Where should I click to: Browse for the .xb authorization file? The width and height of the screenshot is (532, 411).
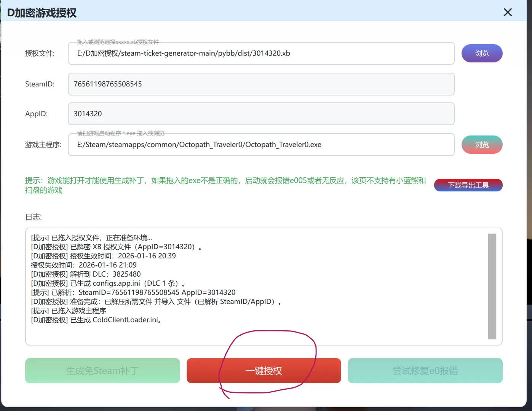pos(482,53)
